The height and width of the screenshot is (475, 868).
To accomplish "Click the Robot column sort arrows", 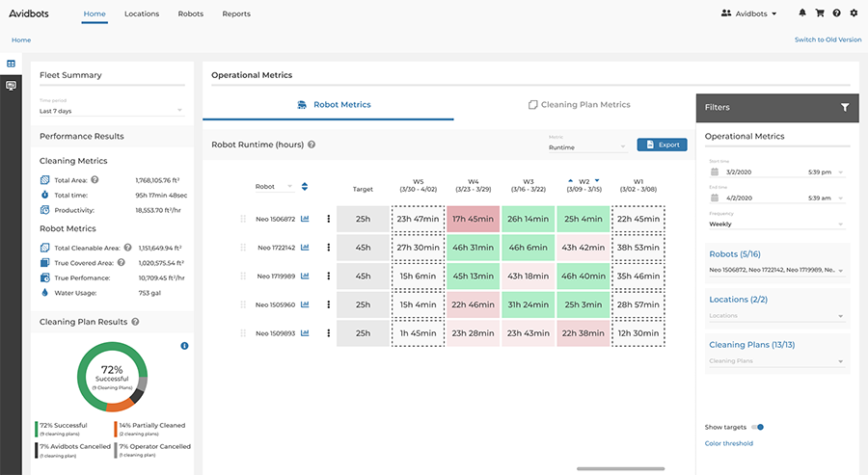I will tap(305, 186).
